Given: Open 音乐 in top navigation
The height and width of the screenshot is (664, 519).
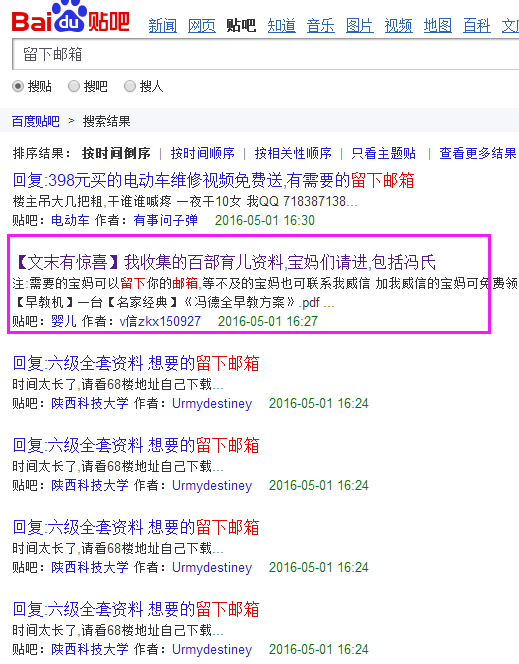Looking at the screenshot, I should [320, 26].
